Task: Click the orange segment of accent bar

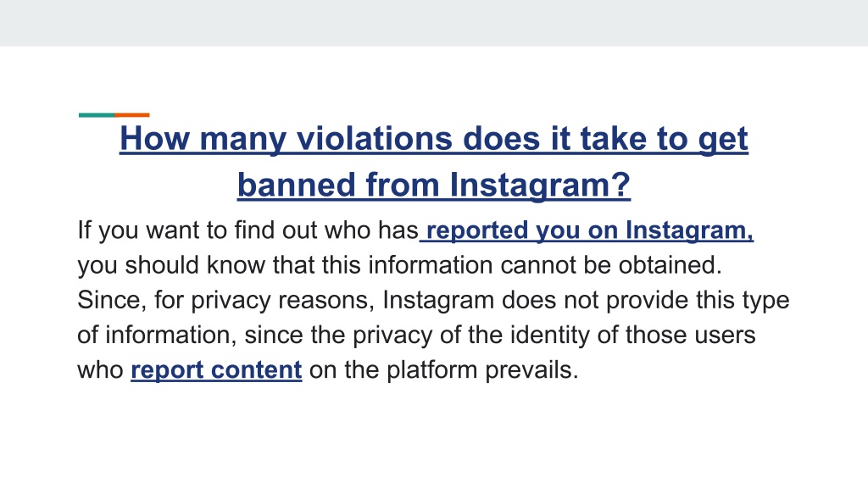Action: 131,115
